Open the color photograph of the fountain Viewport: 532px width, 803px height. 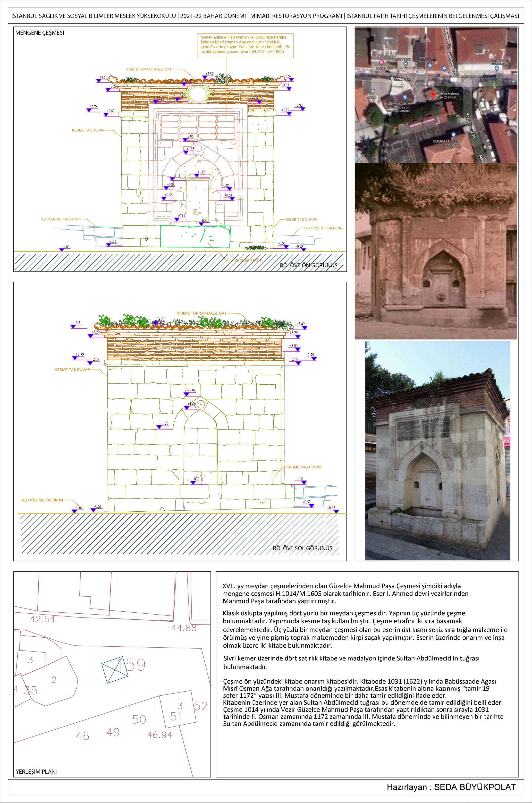click(438, 450)
